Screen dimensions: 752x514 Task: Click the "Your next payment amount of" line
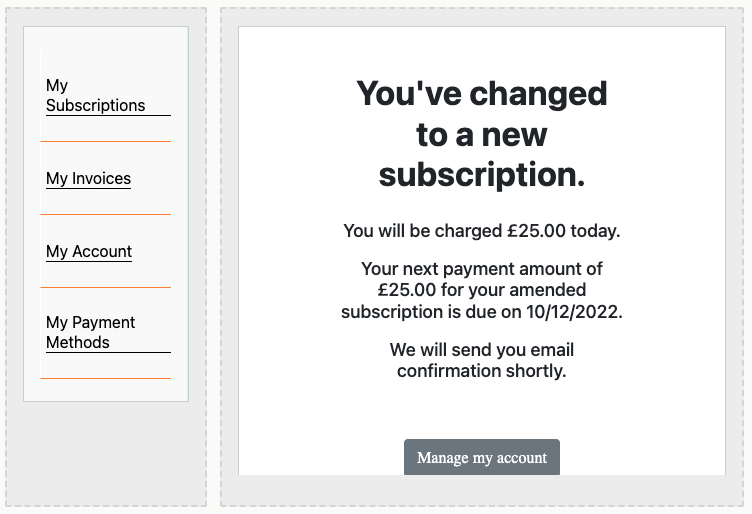481,269
